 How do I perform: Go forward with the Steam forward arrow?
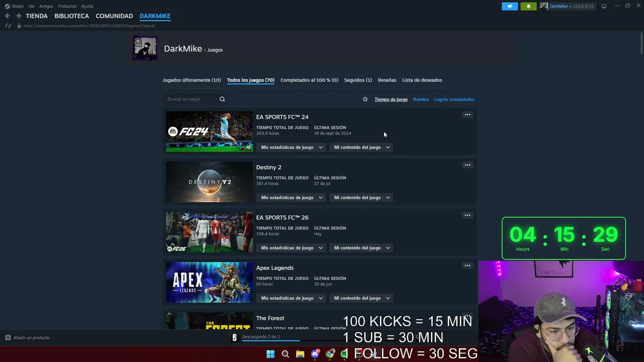click(18, 16)
